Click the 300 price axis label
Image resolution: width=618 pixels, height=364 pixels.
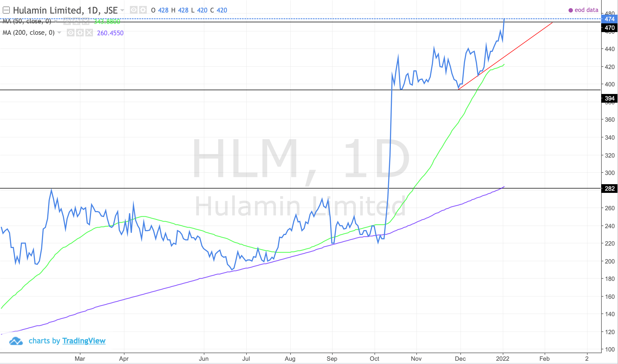tap(610, 173)
